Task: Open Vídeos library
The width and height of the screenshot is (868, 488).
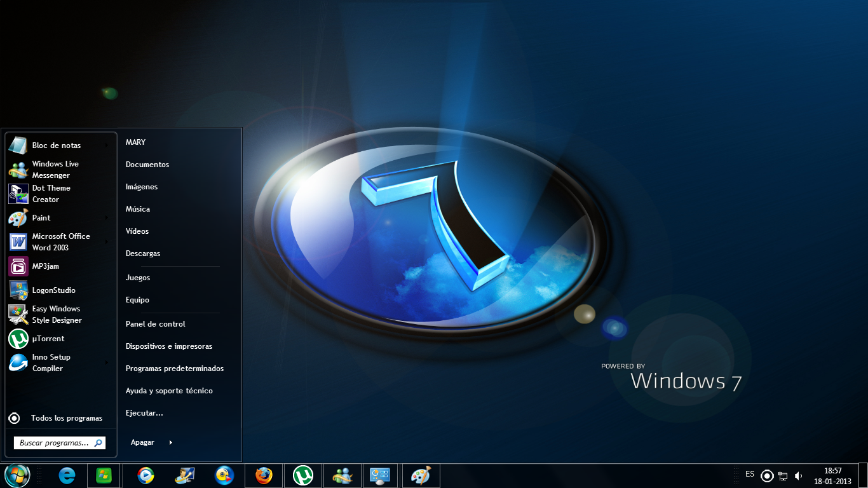Action: 137,231
